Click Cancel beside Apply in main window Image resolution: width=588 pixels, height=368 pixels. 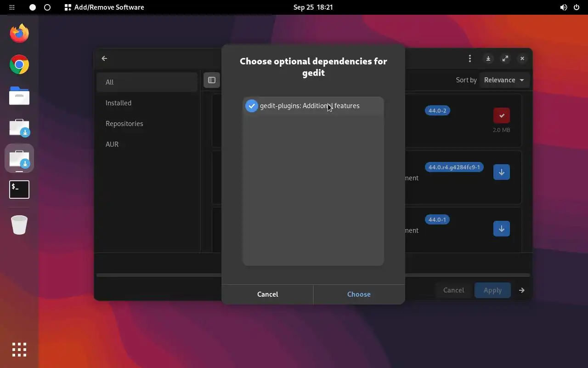[453, 290]
